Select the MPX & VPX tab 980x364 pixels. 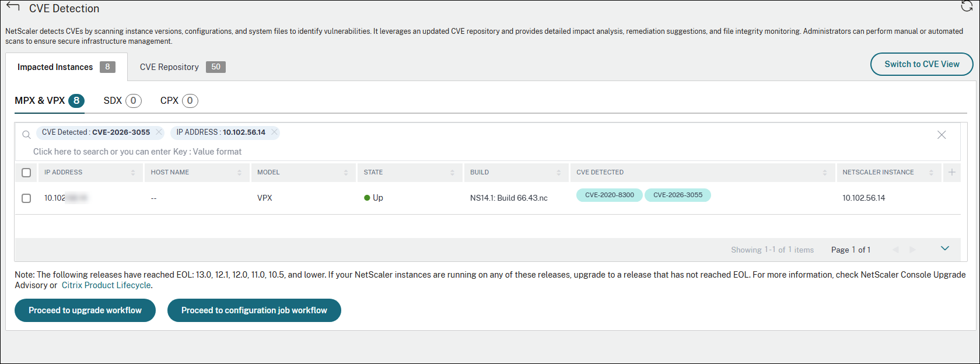click(50, 101)
